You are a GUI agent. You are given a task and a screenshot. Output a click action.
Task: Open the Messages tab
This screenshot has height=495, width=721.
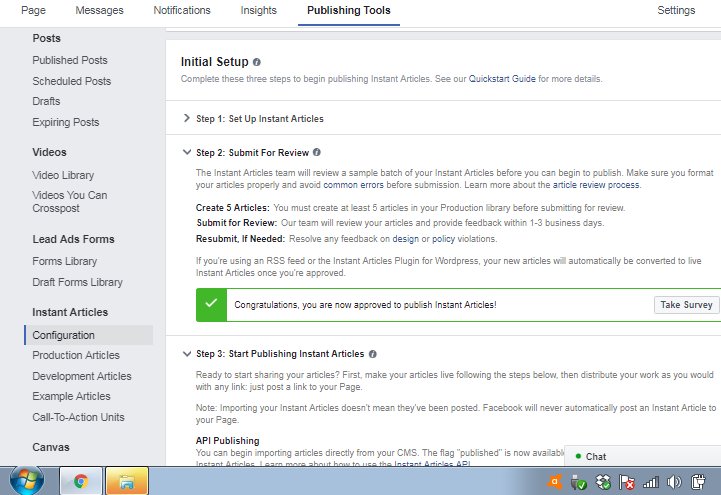coord(99,10)
